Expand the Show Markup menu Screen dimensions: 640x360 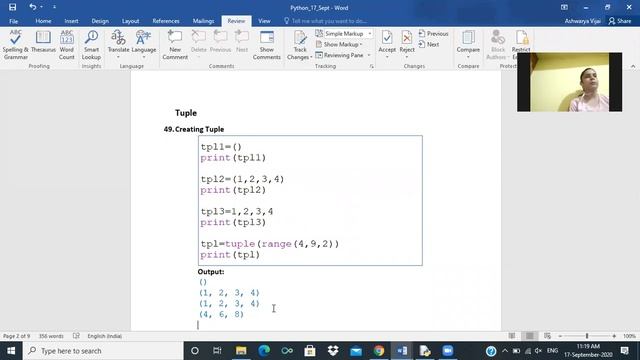click(339, 44)
